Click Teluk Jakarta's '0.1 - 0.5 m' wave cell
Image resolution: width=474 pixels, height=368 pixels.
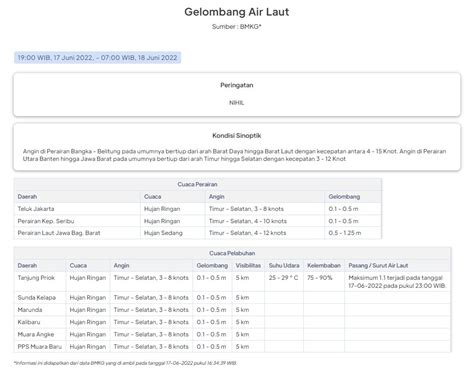(x=343, y=209)
